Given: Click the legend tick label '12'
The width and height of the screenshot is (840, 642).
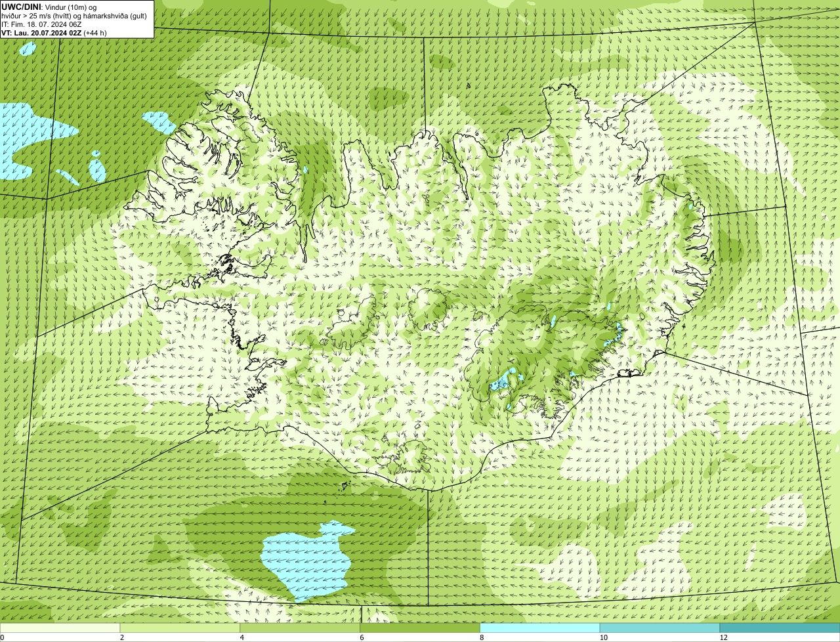Looking at the screenshot, I should [x=723, y=637].
